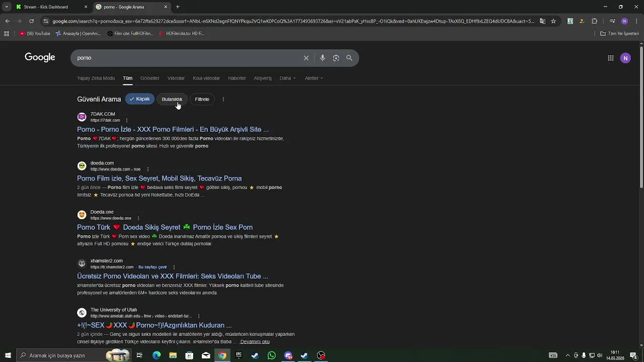The width and height of the screenshot is (644, 362).
Task: Open the HDFilmizle.to bookmark
Action: pos(182,34)
